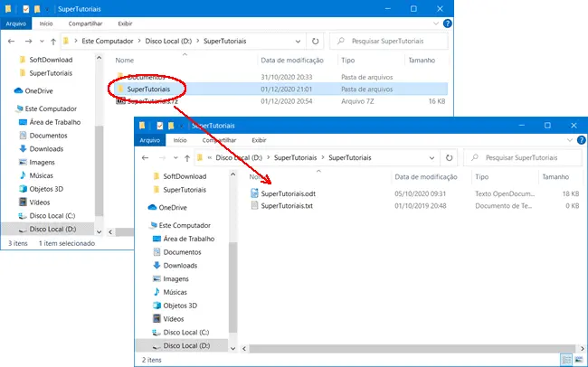Switch to large icons view in status bar
The width and height of the screenshot is (588, 367).
(578, 360)
